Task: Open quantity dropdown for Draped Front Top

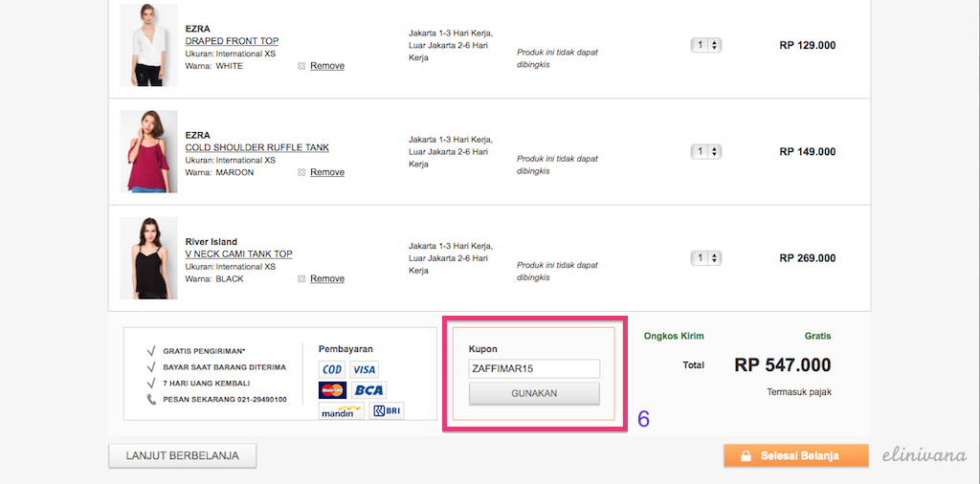Action: pos(706,45)
